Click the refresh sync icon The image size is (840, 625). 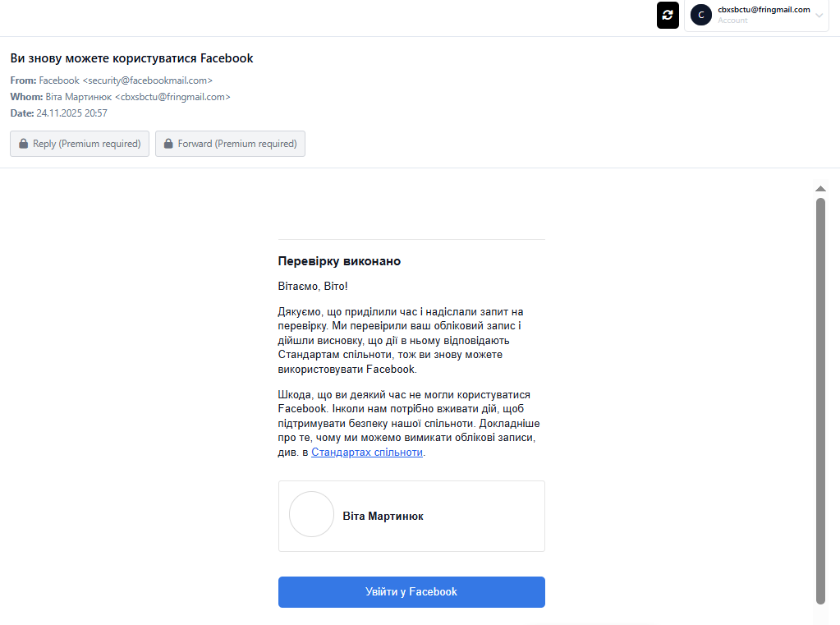(x=668, y=15)
